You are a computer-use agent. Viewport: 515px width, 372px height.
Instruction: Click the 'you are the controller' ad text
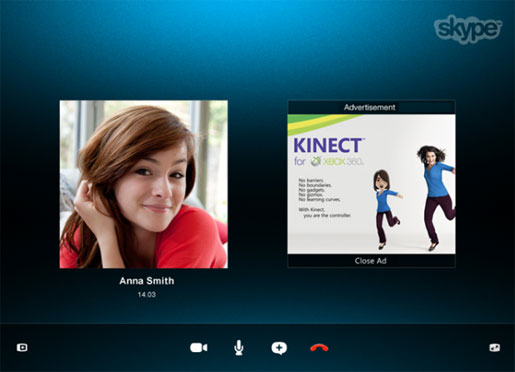[x=327, y=215]
